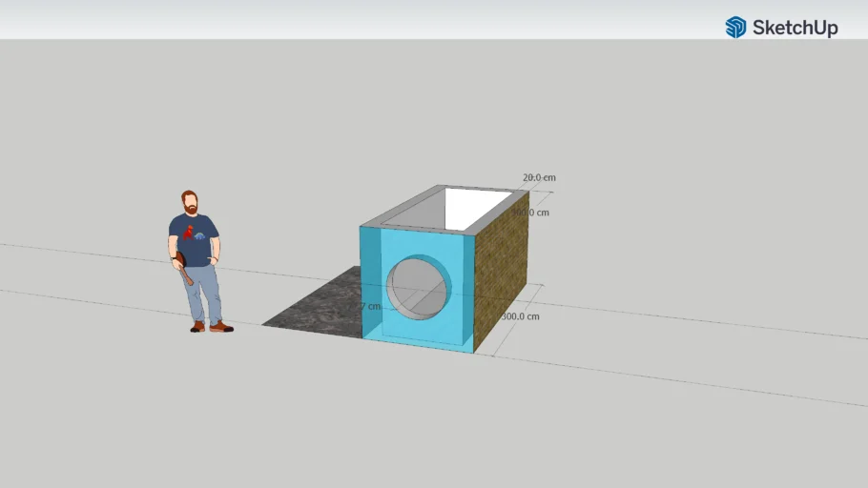Click the dimension label ending in 7 cm
The image size is (868, 488).
click(371, 307)
